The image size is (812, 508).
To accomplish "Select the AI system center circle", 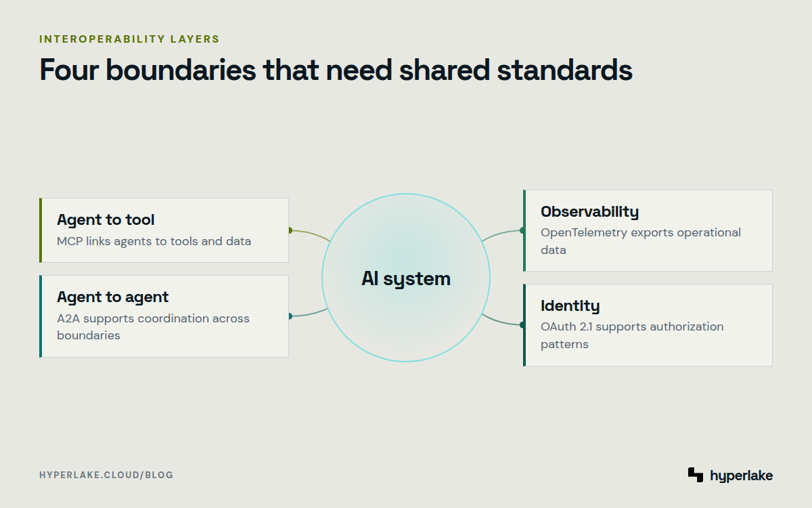I will [x=406, y=278].
